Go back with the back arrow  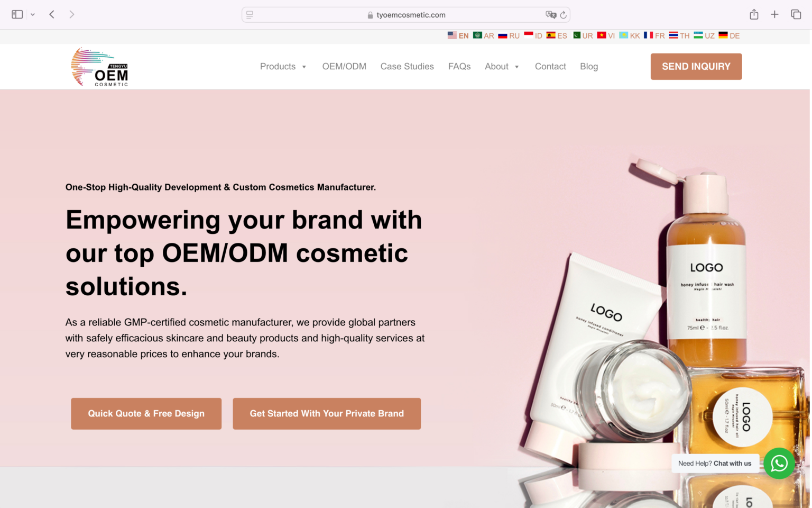(x=52, y=14)
